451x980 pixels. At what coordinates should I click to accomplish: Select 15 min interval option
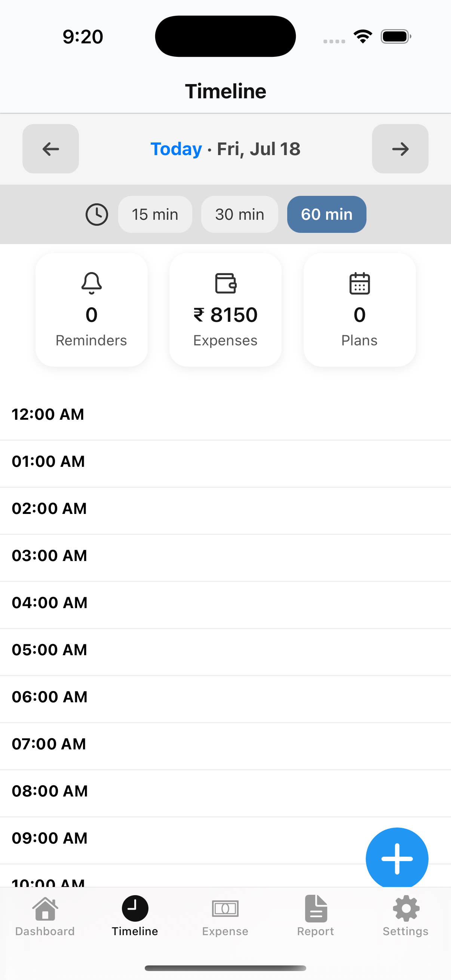[x=155, y=215]
